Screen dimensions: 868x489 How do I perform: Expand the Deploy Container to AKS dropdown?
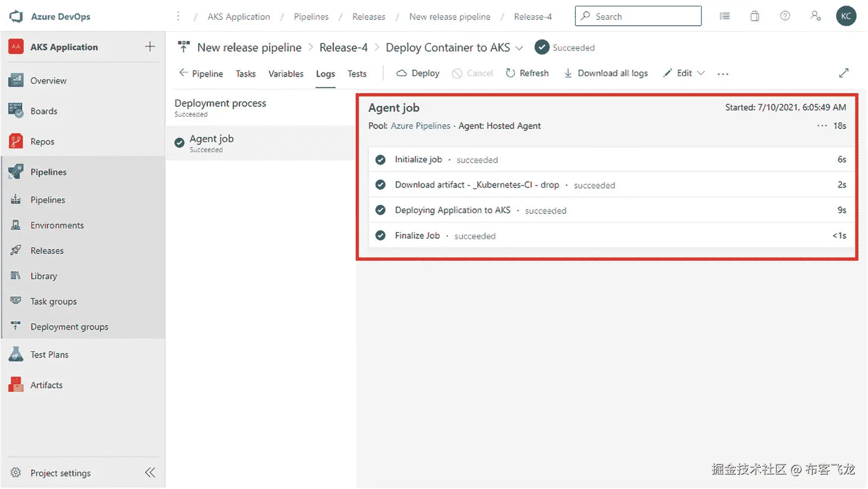pos(519,48)
